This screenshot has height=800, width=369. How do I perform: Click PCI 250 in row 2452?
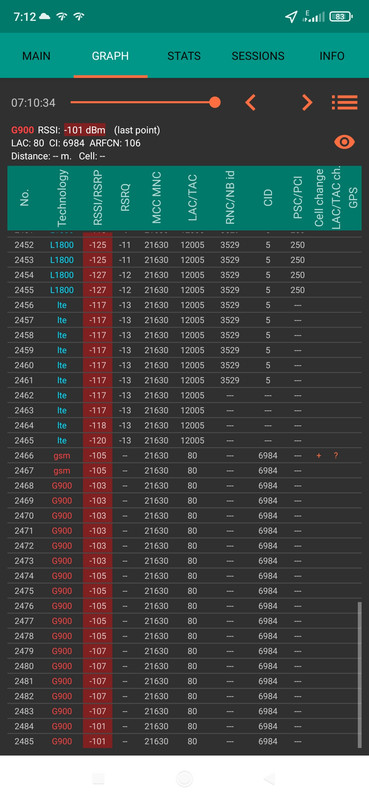coord(298,245)
